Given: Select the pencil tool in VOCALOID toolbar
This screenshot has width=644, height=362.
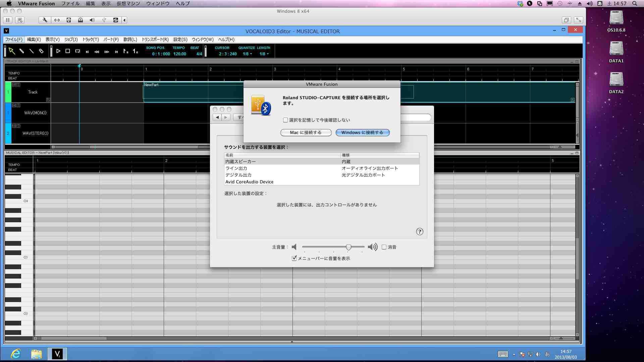Looking at the screenshot, I should click(21, 51).
